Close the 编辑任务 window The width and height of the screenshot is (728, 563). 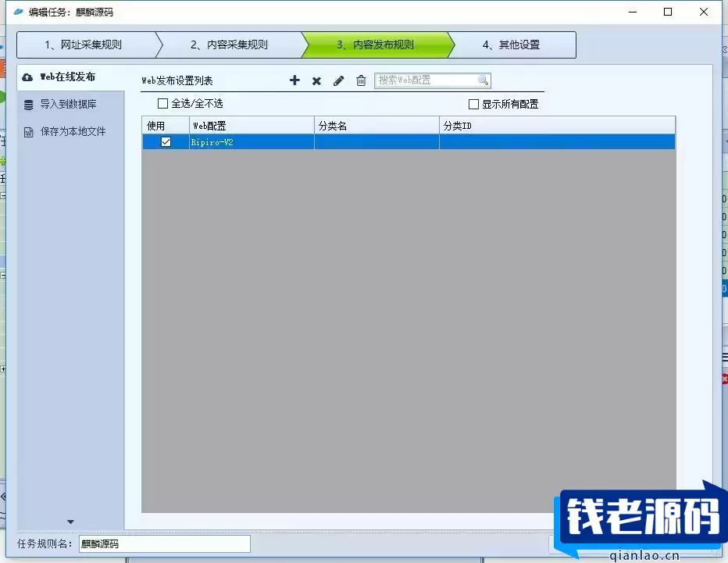click(x=703, y=12)
